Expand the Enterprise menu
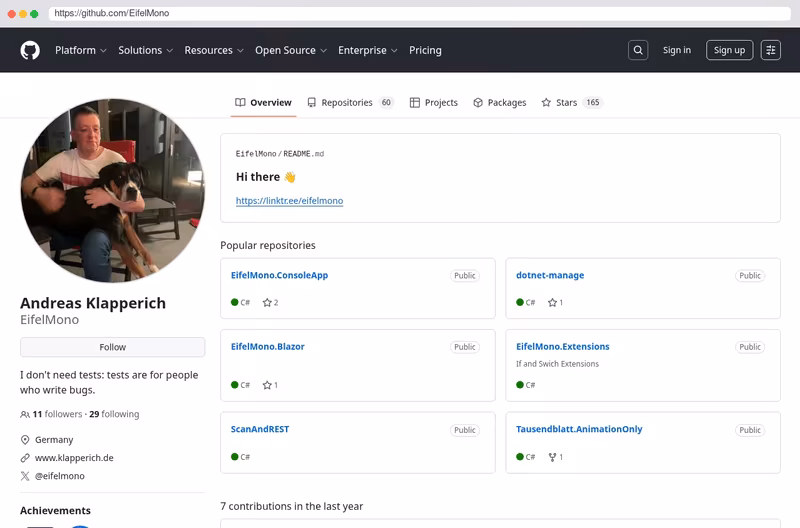The width and height of the screenshot is (800, 528). click(x=367, y=50)
